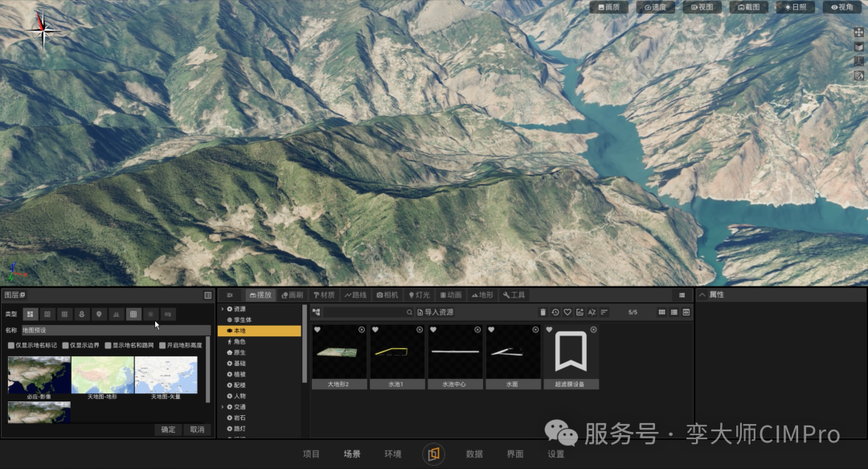This screenshot has width=868, height=469.
Task: Remove the 大地形2 asset with its circle-x
Action: (x=362, y=329)
